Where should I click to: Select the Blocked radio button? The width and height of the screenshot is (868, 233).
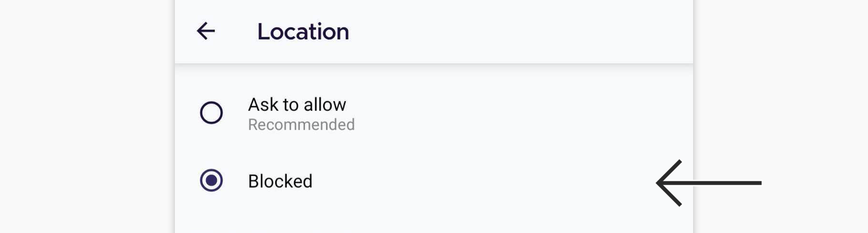coord(211,181)
